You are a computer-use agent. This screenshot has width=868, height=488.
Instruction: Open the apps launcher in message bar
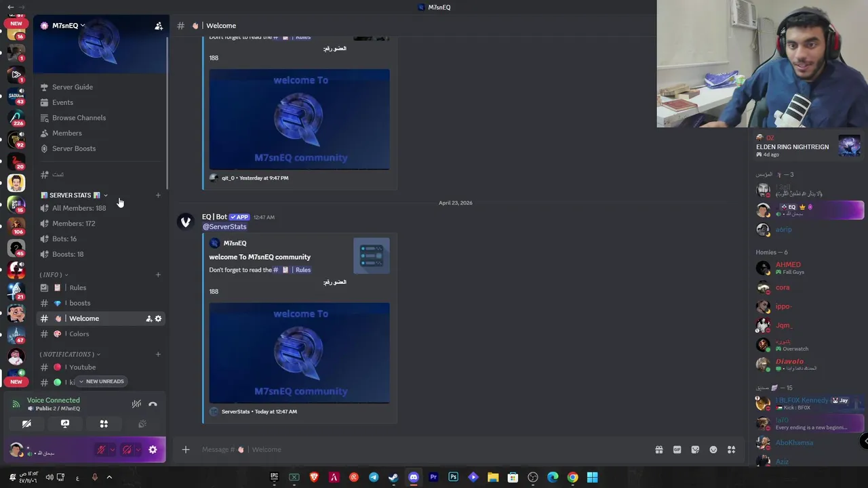731,449
